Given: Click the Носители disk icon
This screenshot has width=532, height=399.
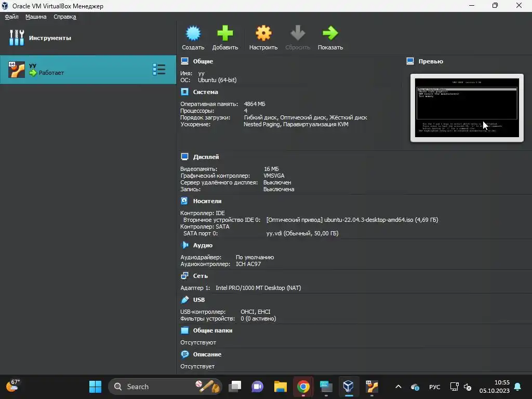Looking at the screenshot, I should (x=184, y=201).
